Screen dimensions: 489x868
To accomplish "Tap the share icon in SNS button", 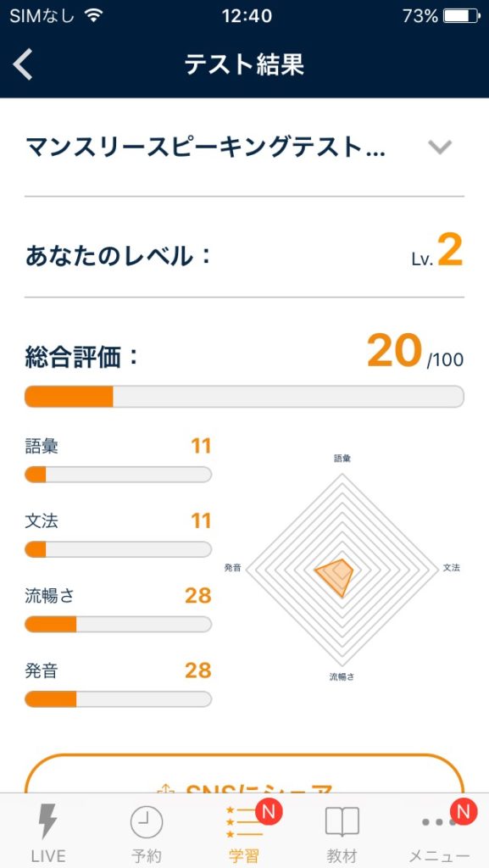I will [x=162, y=788].
